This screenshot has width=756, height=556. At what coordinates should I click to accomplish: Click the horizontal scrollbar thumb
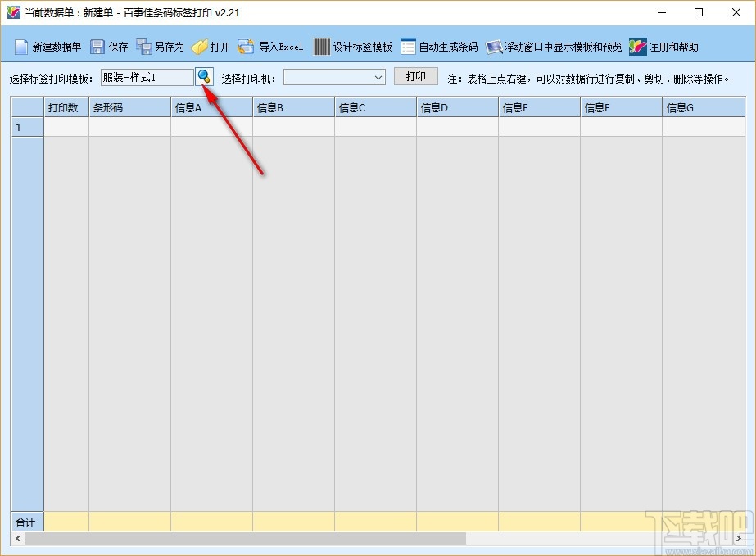click(x=246, y=538)
